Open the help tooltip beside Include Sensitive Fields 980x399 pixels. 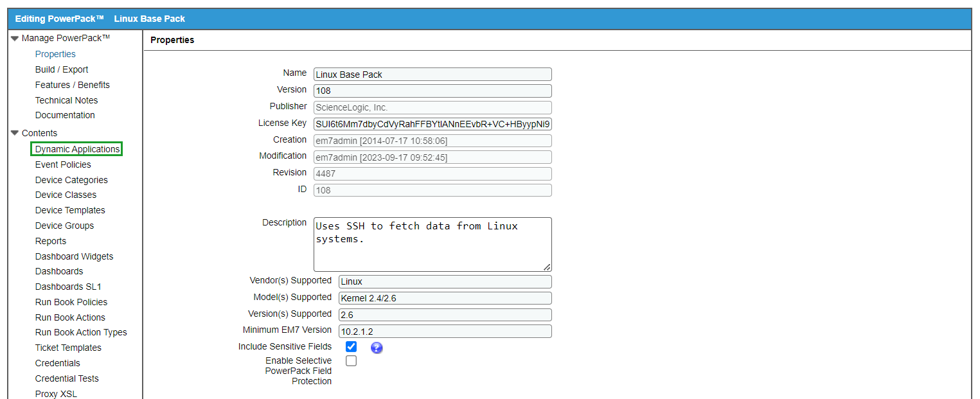point(376,347)
